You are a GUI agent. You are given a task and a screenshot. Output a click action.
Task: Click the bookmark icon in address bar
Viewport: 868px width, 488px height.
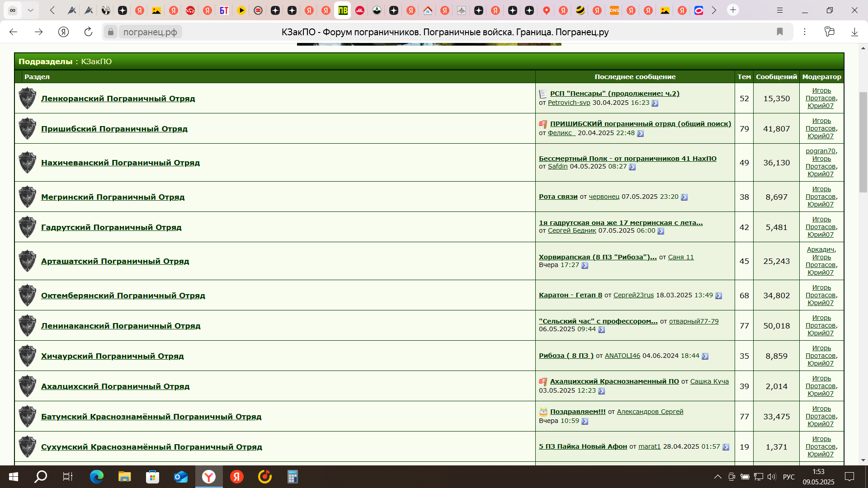coord(780,32)
